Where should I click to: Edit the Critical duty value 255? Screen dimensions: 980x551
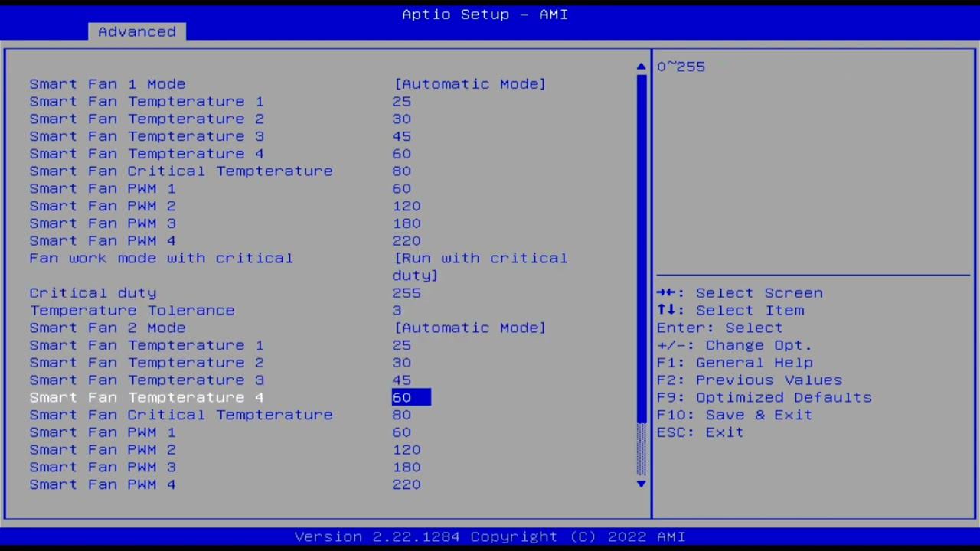click(407, 293)
